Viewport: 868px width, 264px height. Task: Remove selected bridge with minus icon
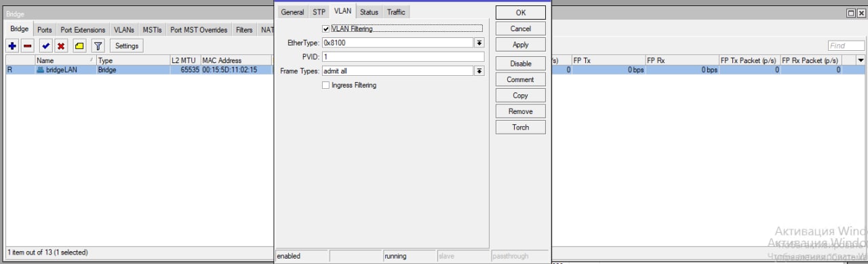coord(28,46)
